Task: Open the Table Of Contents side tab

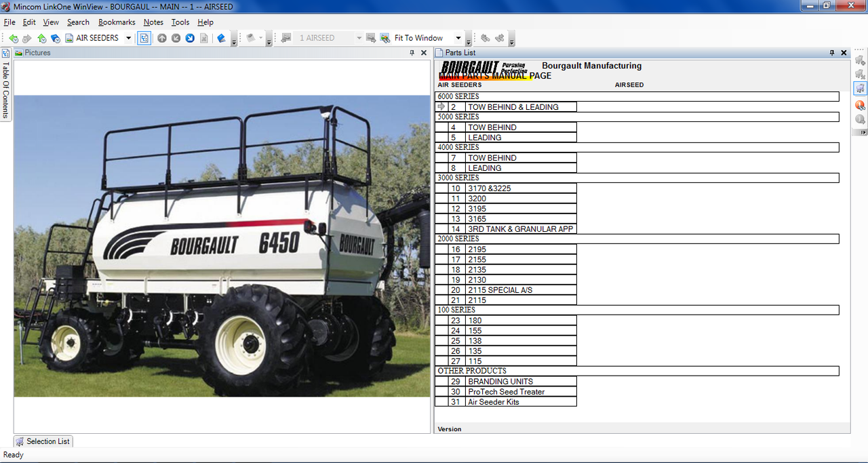Action: click(6, 83)
